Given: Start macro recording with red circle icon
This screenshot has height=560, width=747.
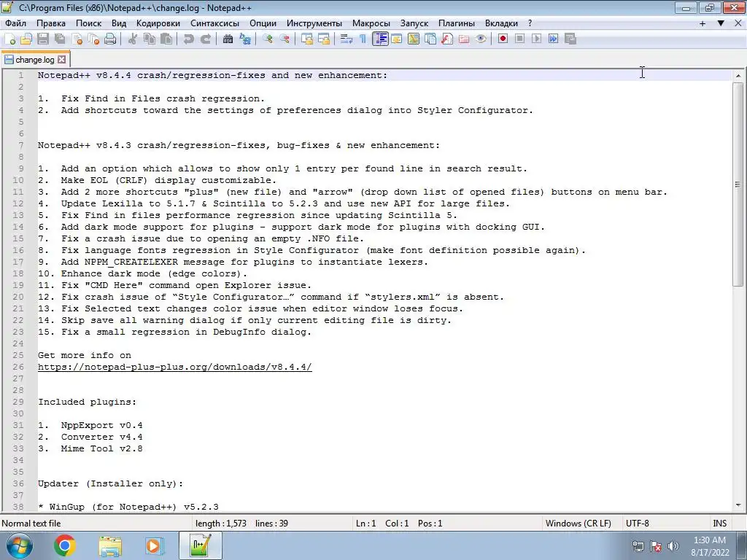Looking at the screenshot, I should (503, 39).
